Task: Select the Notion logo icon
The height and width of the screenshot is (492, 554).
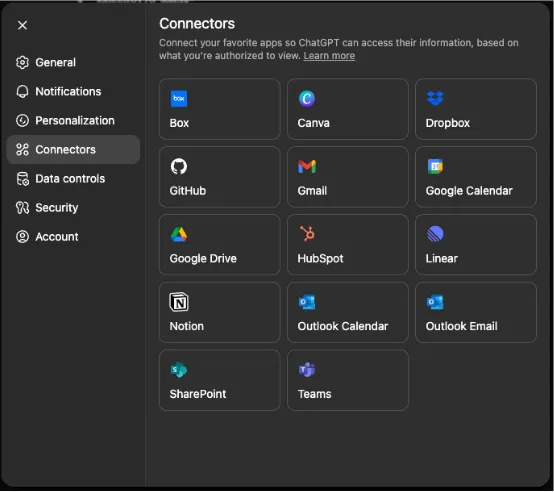Action: pyautogui.click(x=179, y=302)
